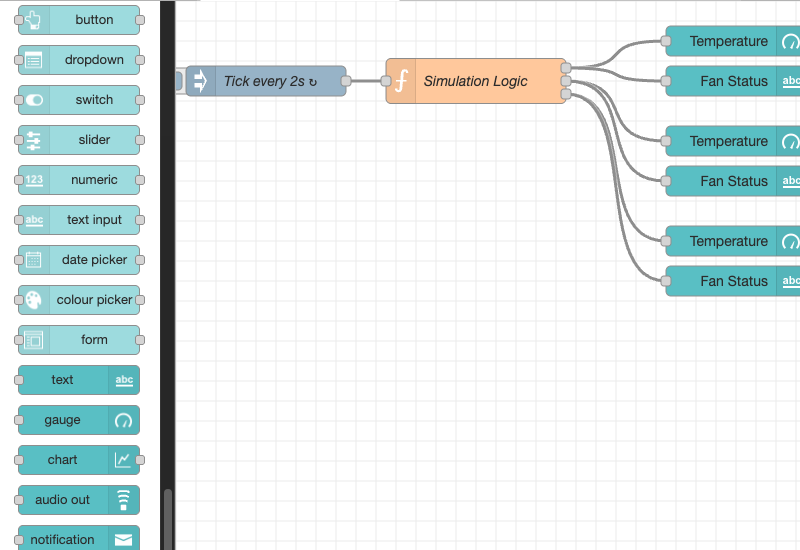The height and width of the screenshot is (550, 800).
Task: Click the form node icon
Action: [34, 340]
